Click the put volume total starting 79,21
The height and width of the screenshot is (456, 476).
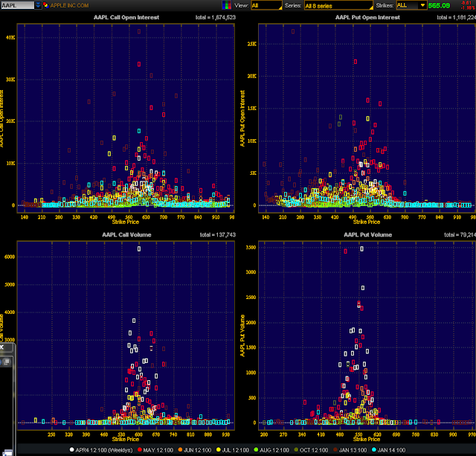(x=460, y=234)
